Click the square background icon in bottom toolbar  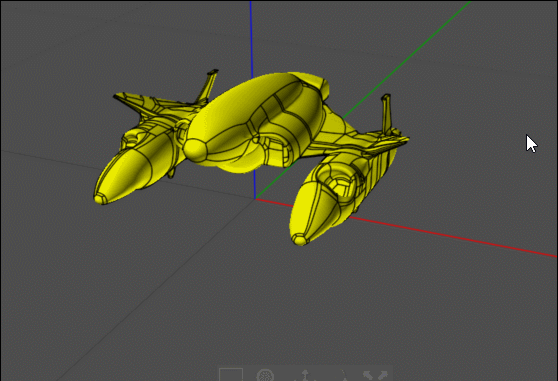coord(231,375)
